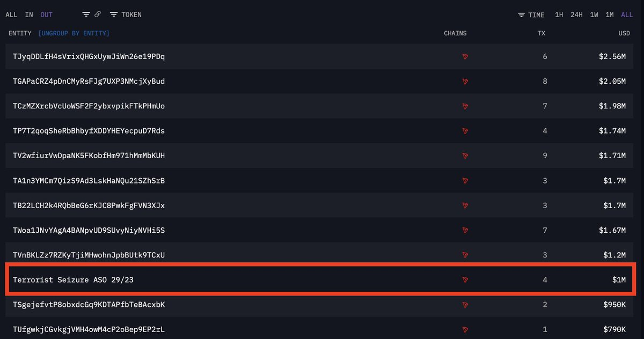Sort by USD column header
Image resolution: width=644 pixels, height=339 pixels.
coord(624,33)
